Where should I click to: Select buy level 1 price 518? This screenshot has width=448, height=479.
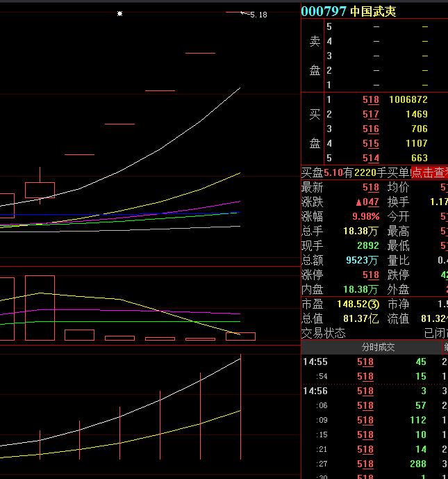click(x=370, y=100)
